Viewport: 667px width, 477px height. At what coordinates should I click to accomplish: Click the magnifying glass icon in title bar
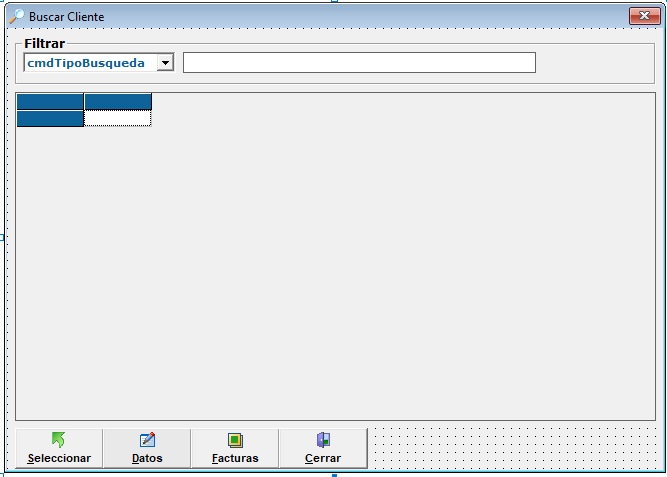pyautogui.click(x=16, y=16)
